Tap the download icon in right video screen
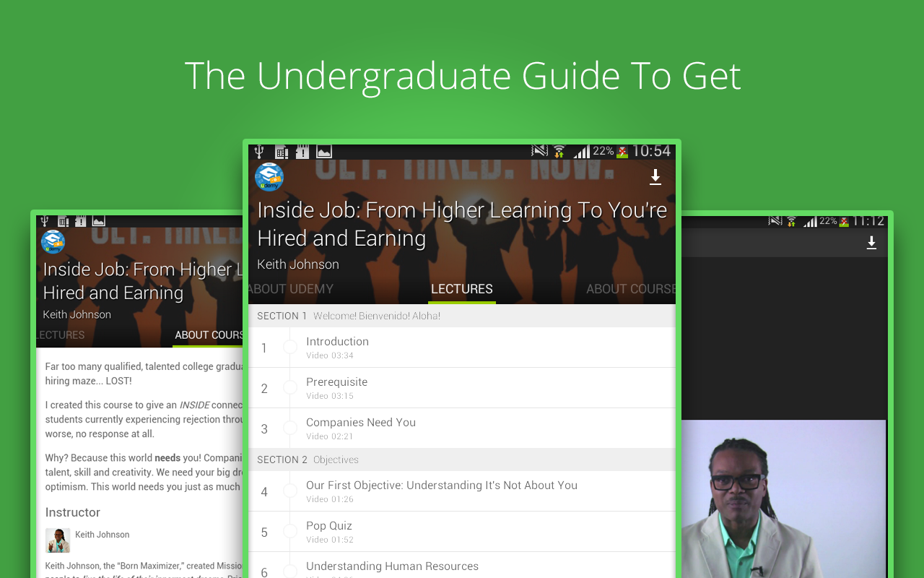The width and height of the screenshot is (924, 578). [x=871, y=243]
